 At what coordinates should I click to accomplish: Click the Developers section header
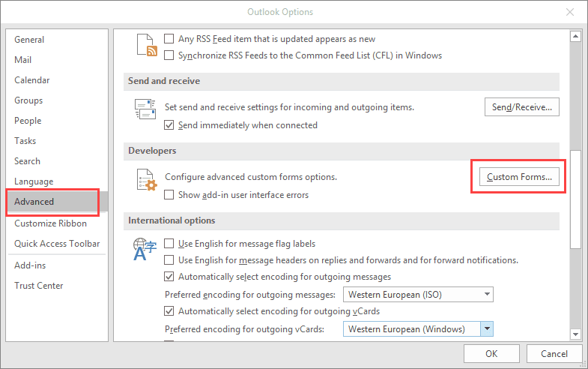point(342,151)
